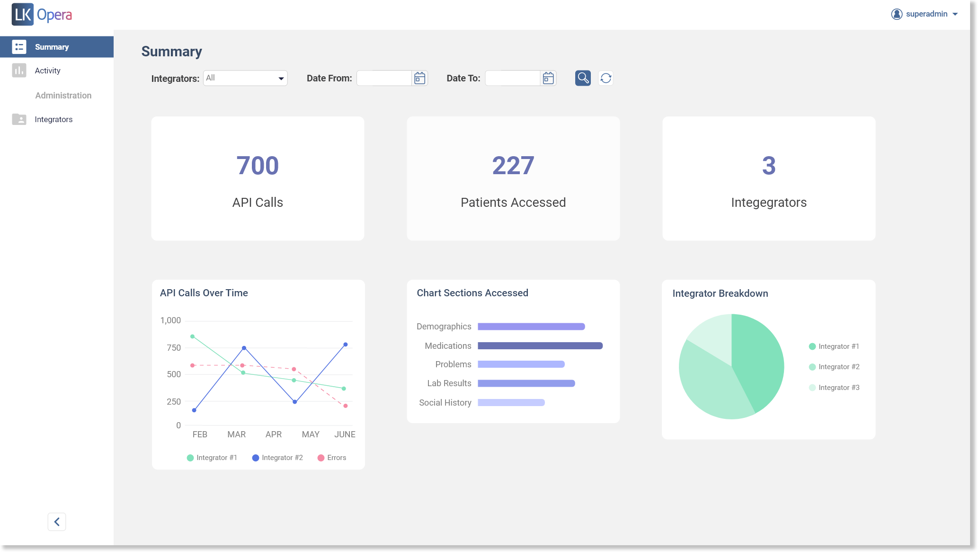980x558 pixels.
Task: Go to the Summary menu item
Action: click(x=57, y=47)
